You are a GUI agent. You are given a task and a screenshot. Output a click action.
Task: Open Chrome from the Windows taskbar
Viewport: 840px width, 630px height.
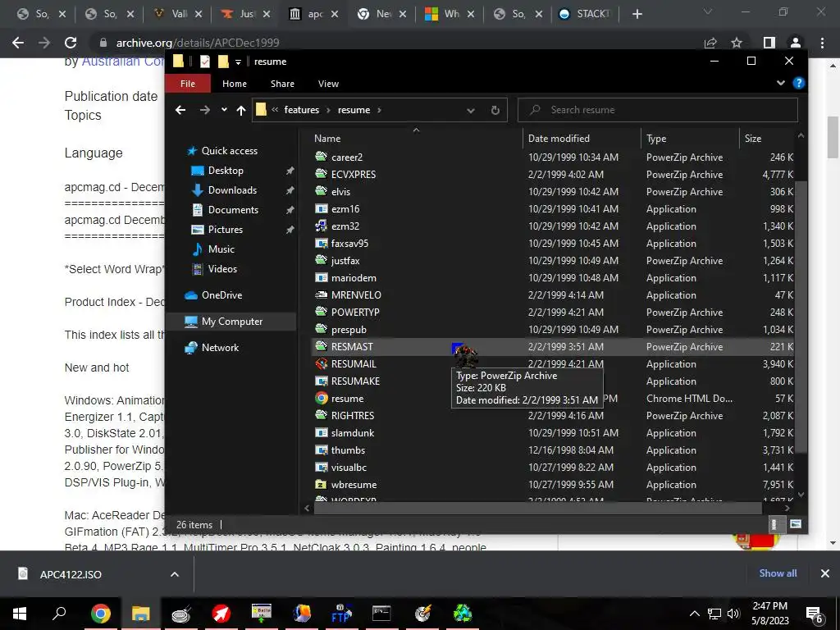[x=100, y=614]
